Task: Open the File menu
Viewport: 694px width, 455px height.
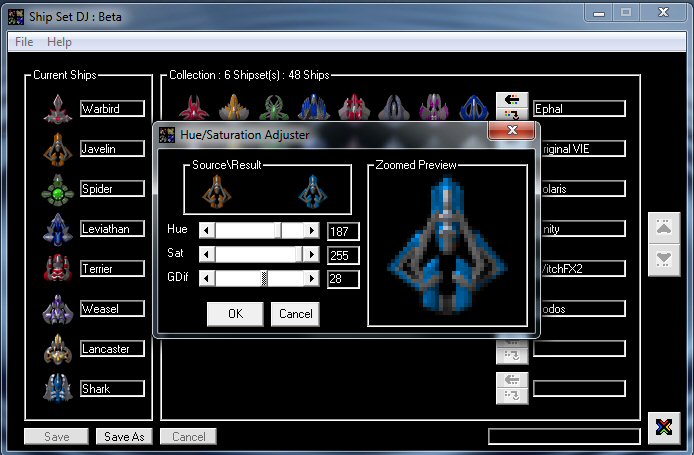Action: [24, 42]
